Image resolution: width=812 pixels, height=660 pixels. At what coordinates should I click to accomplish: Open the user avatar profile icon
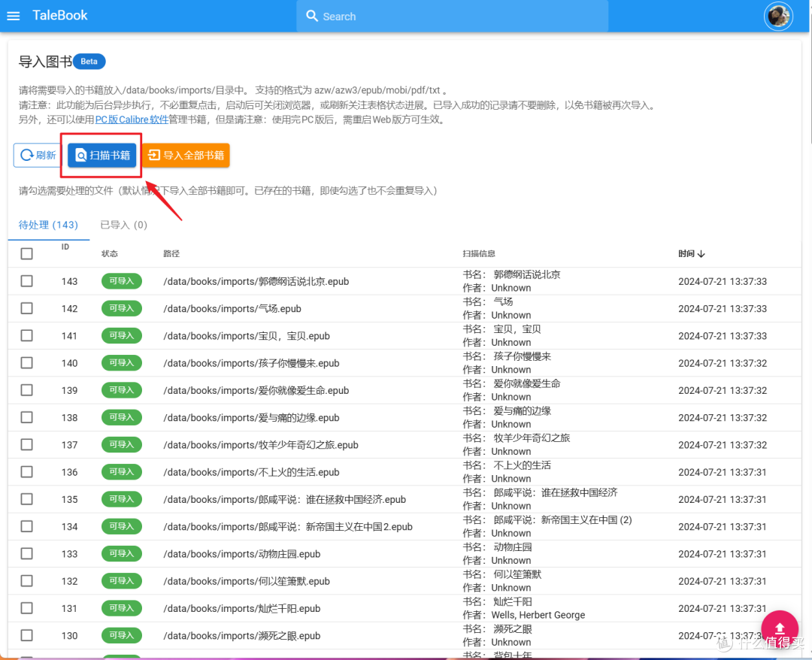coord(779,16)
